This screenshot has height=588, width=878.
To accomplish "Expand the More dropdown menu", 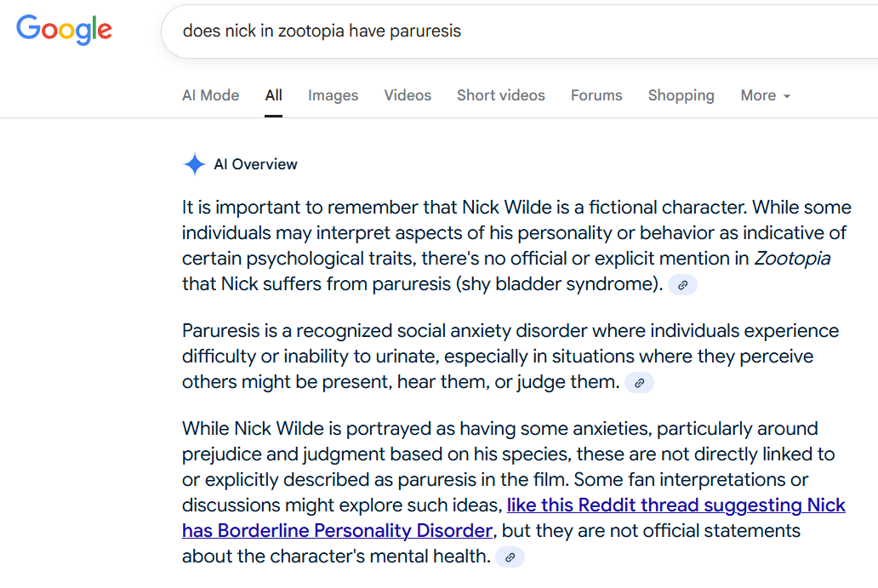I will 766,95.
